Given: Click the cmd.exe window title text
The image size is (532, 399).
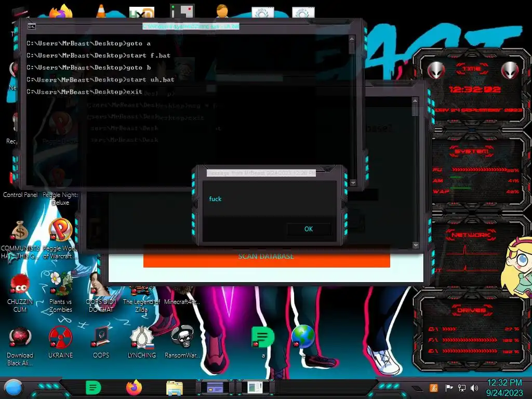Looking at the screenshot, I should coord(191,26).
